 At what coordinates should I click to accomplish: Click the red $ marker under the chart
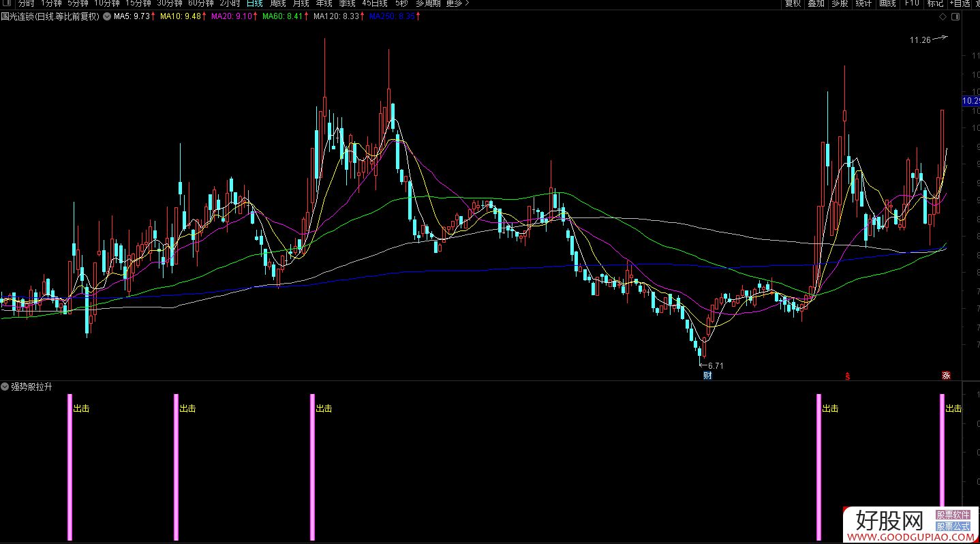(848, 375)
